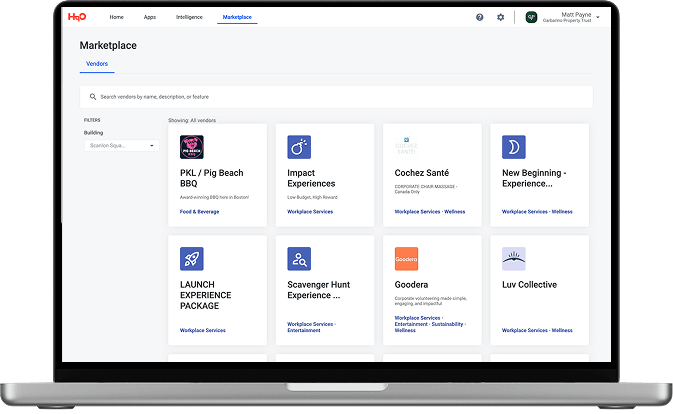Go to the Home tab
Screen dimensions: 673x414
(116, 17)
